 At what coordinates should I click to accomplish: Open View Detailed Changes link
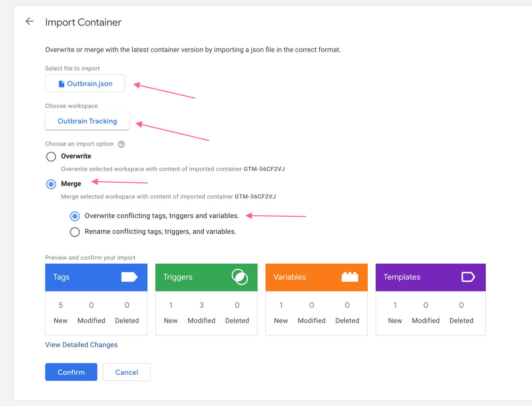click(81, 345)
